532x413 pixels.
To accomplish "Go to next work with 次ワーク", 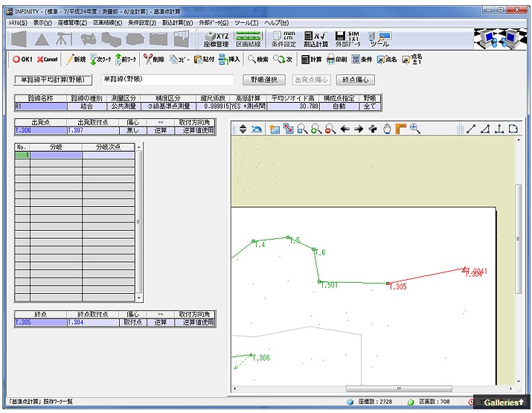I will click(100, 60).
